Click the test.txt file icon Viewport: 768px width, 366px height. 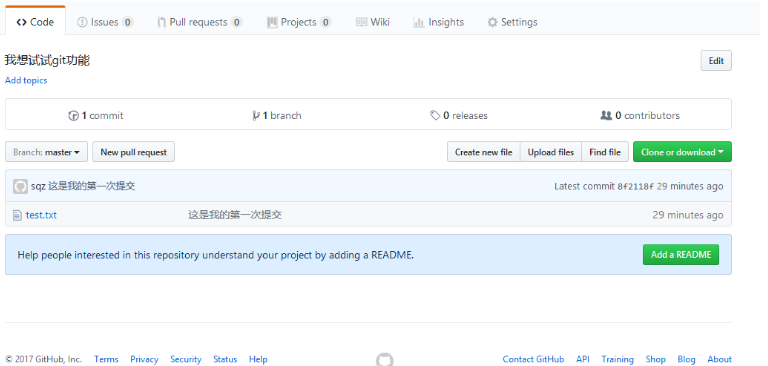(17, 215)
